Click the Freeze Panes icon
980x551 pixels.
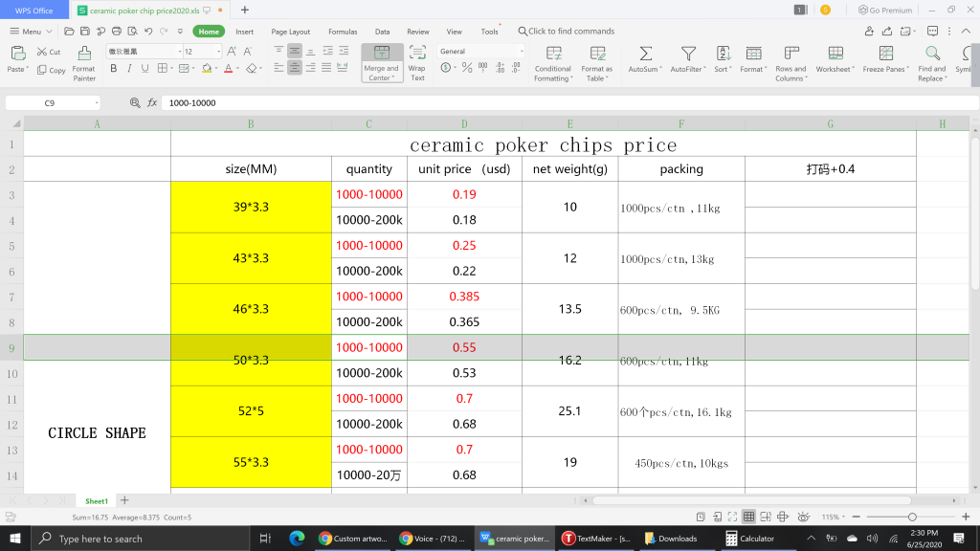(x=885, y=54)
